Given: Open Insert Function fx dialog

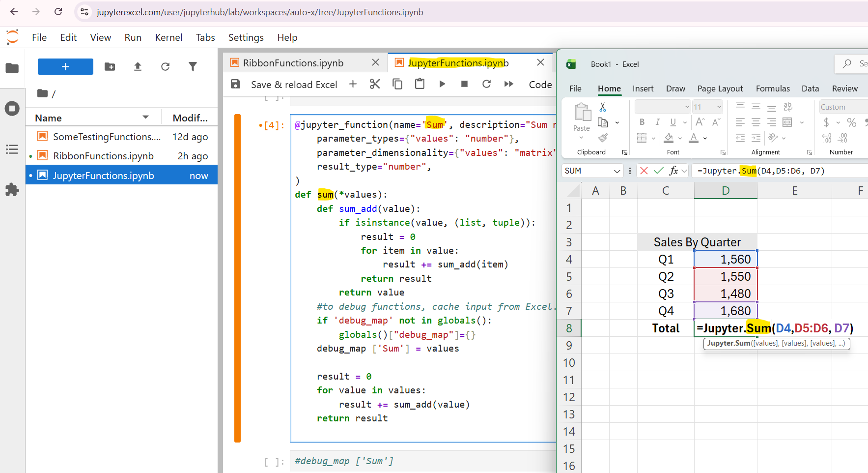Looking at the screenshot, I should [x=673, y=171].
